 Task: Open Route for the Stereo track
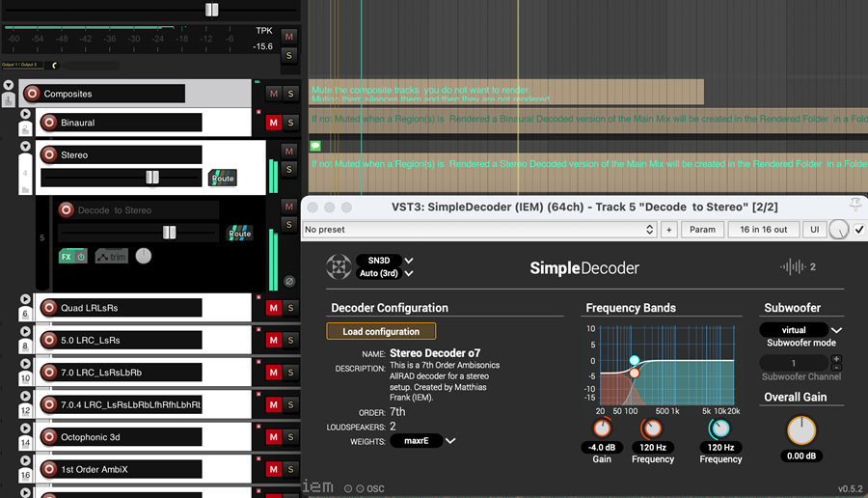[x=223, y=178]
